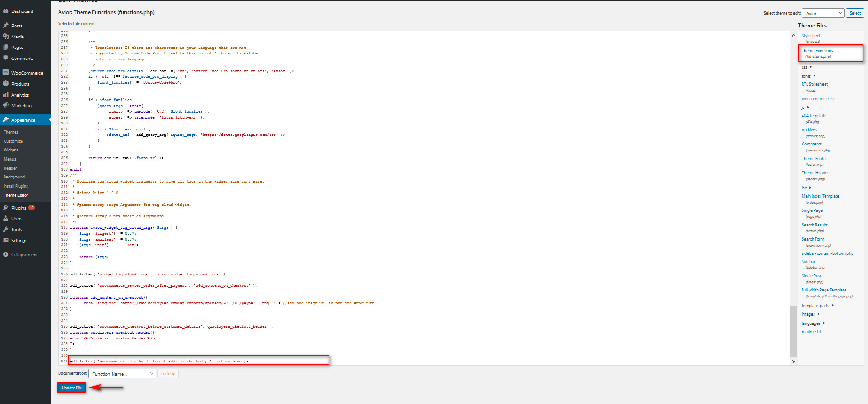Open the readme.txt file
Image resolution: width=868 pixels, height=404 pixels.
(x=811, y=332)
